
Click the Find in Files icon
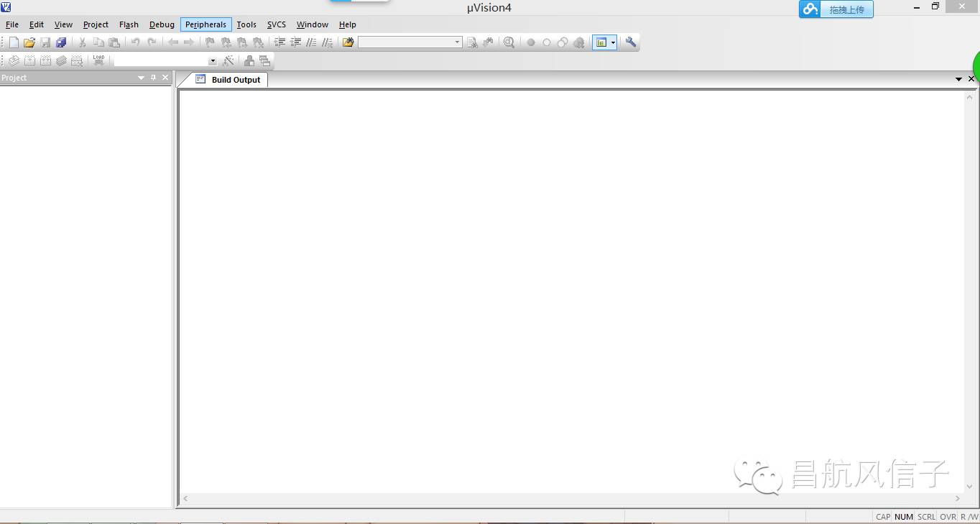[x=348, y=42]
